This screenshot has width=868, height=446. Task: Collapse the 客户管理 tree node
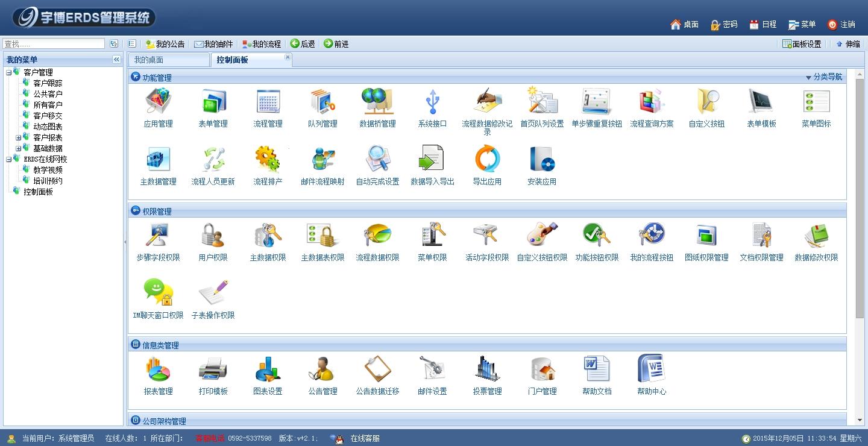pyautogui.click(x=8, y=73)
